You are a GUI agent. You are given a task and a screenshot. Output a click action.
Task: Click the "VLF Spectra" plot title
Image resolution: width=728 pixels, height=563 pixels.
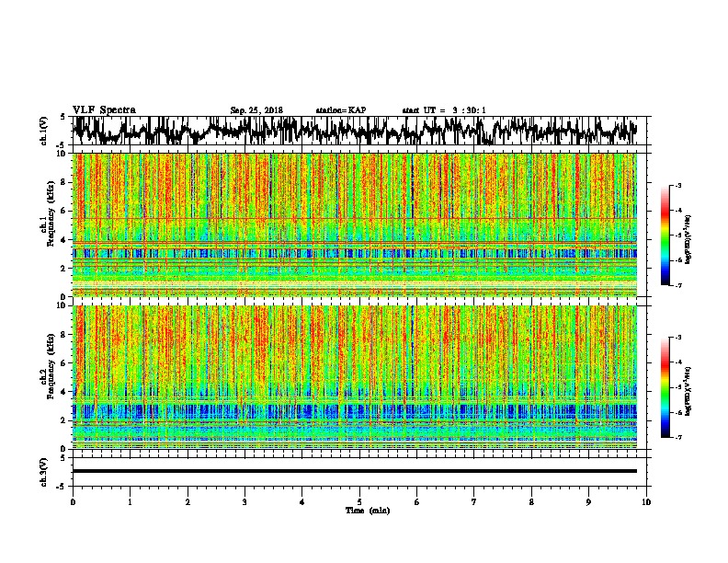click(104, 110)
